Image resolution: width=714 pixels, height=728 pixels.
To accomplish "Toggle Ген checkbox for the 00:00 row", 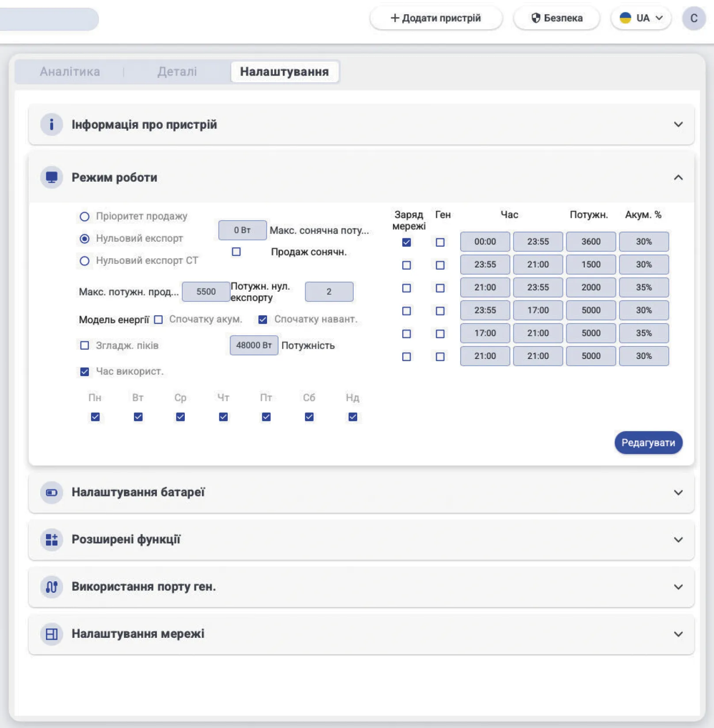I will click(440, 242).
